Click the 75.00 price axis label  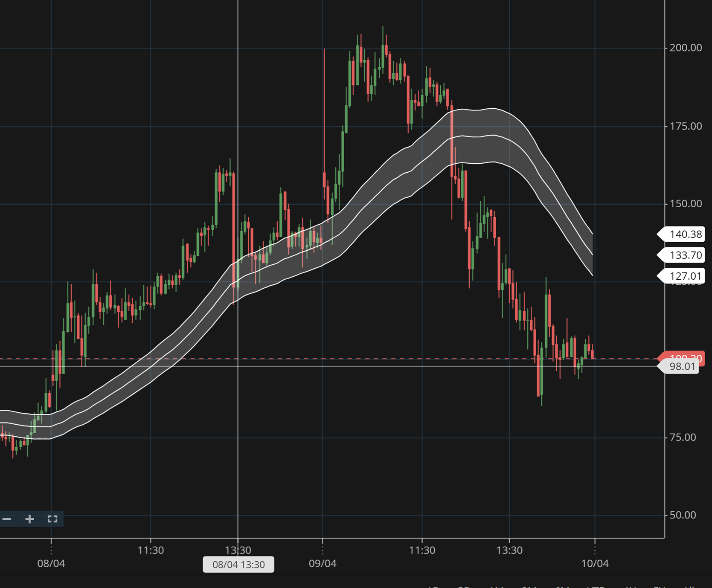coord(683,437)
